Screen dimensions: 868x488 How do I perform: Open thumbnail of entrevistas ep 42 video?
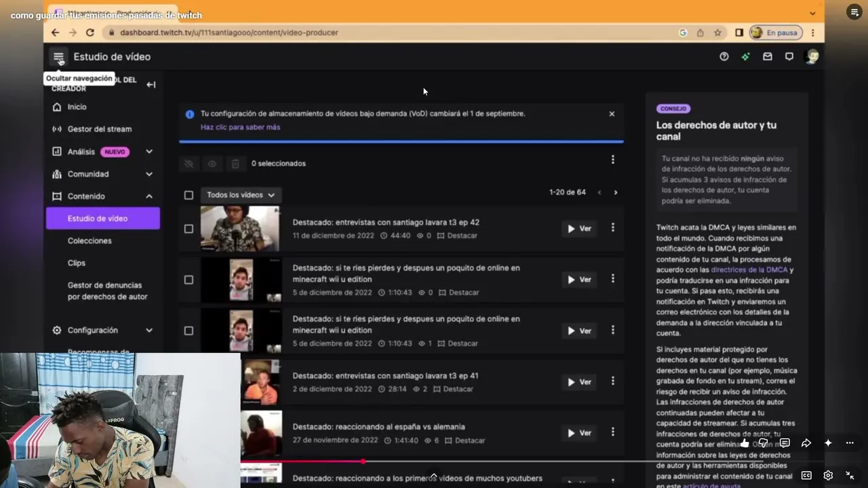240,228
